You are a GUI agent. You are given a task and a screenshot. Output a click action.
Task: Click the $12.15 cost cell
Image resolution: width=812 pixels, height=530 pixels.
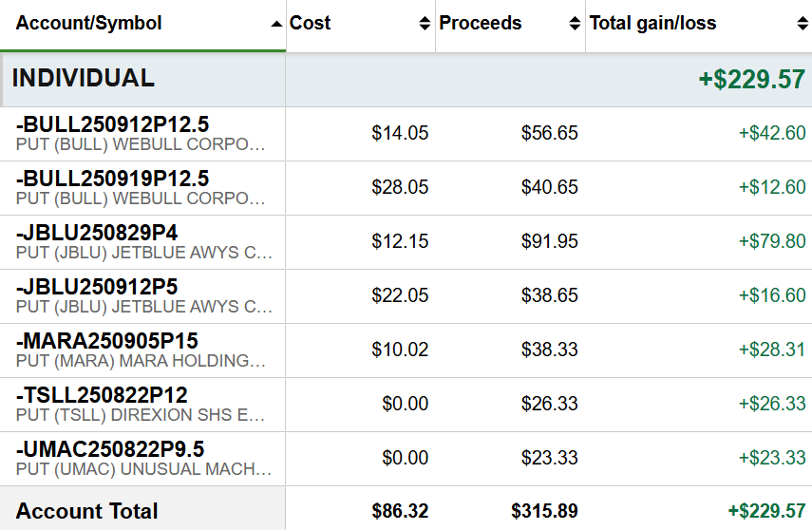click(400, 241)
